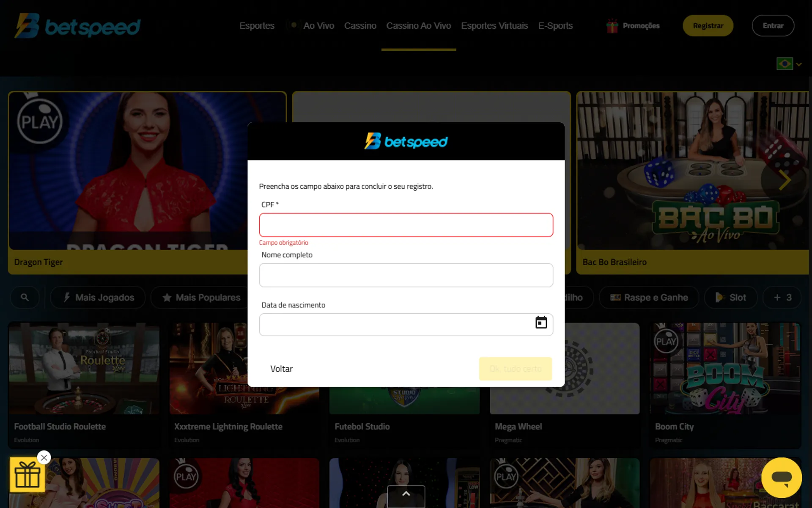Toggle the close X button on gift notification
Viewport: 812px width, 508px height.
pos(44,457)
